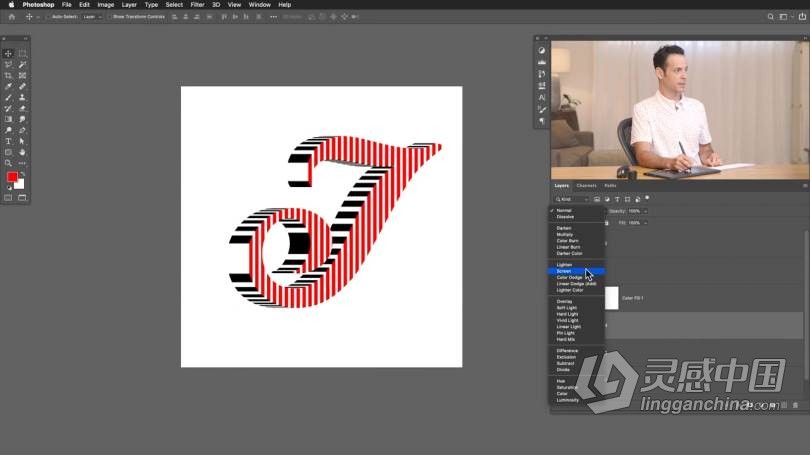Select the Eyedropper tool
The height and width of the screenshot is (455, 810).
(9, 86)
